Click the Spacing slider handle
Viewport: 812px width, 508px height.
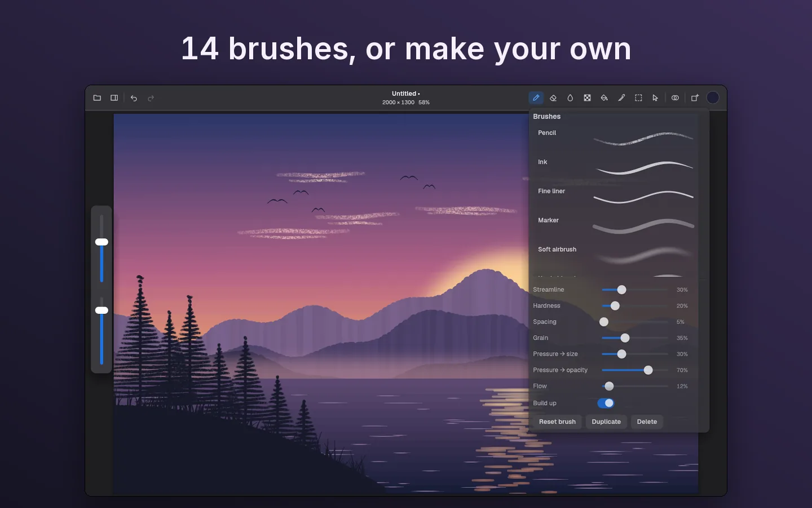tap(604, 322)
